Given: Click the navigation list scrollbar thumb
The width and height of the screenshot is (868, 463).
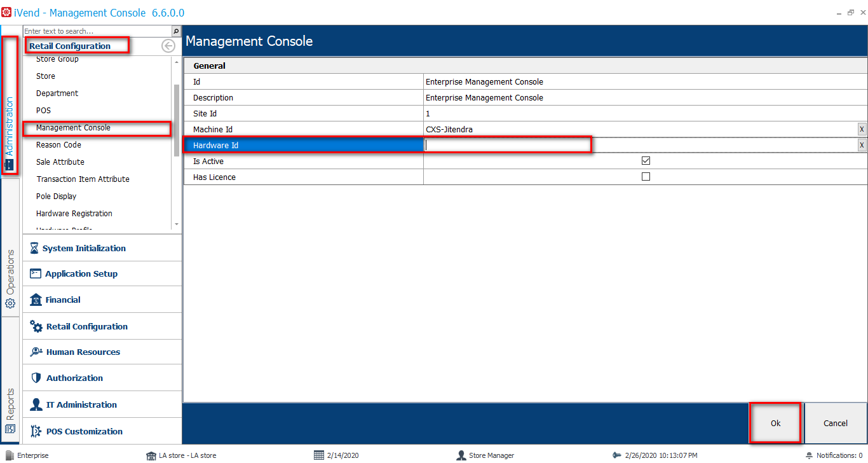Looking at the screenshot, I should point(177,119).
